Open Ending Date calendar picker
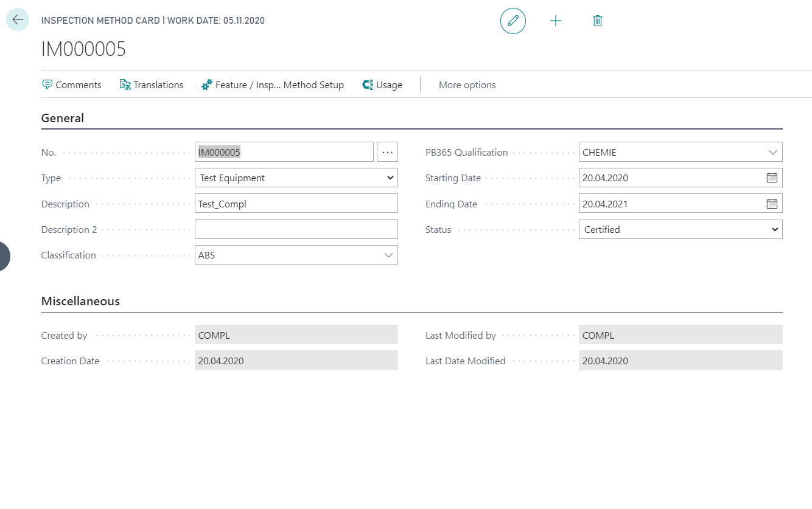 [x=772, y=204]
